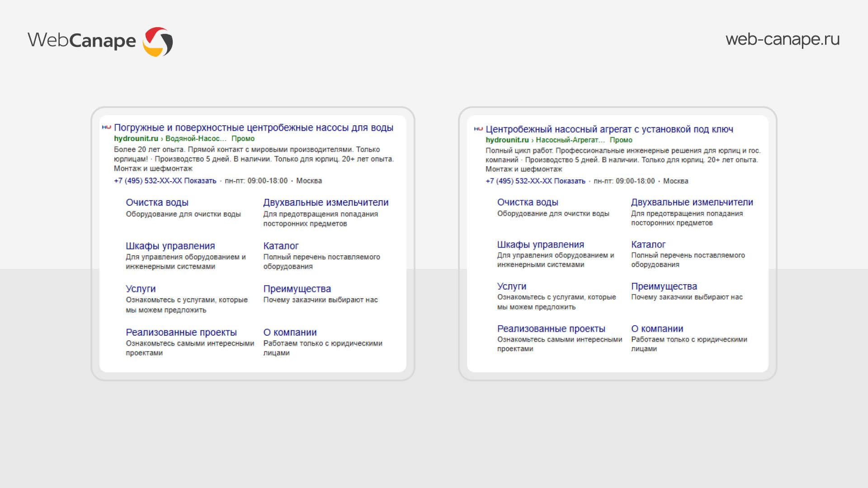Click the hydrounit favicon in left ad
Image resolution: width=868 pixels, height=488 pixels.
tap(107, 127)
